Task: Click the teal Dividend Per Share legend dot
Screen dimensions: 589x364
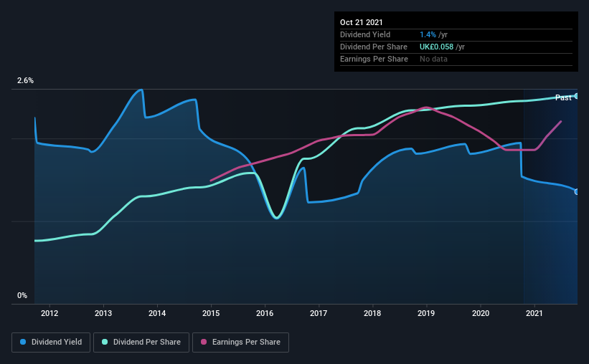Action: click(x=105, y=342)
